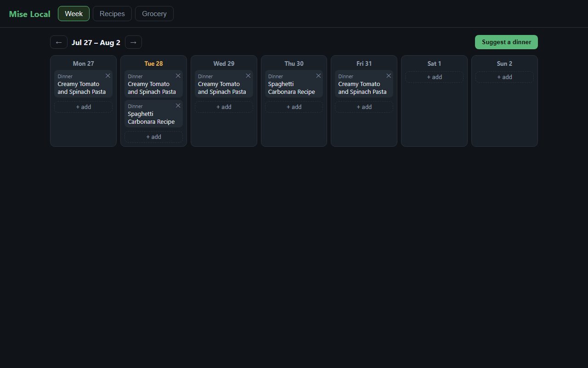
Task: Click the Jul 27 – Aug 2 date range
Action: (x=96, y=42)
